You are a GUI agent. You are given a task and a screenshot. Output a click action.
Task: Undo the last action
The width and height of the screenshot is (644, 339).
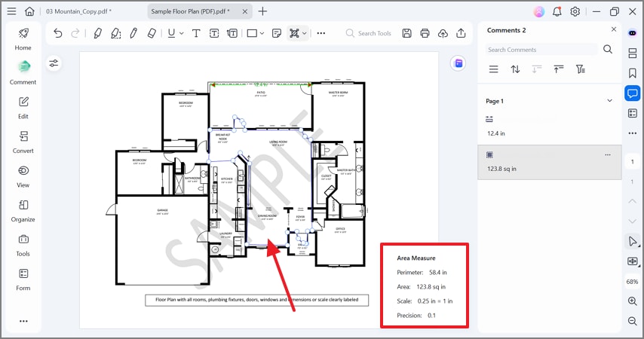(58, 33)
